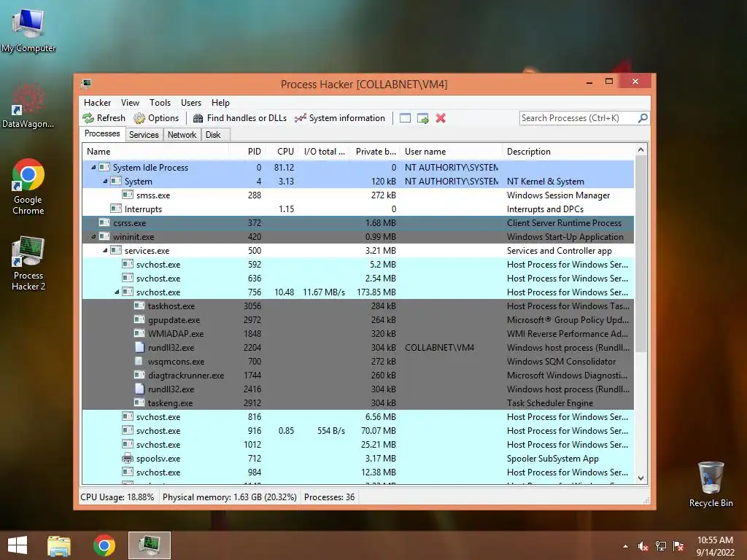The width and height of the screenshot is (747, 560).
Task: Sort by the PID column header
Action: click(247, 152)
